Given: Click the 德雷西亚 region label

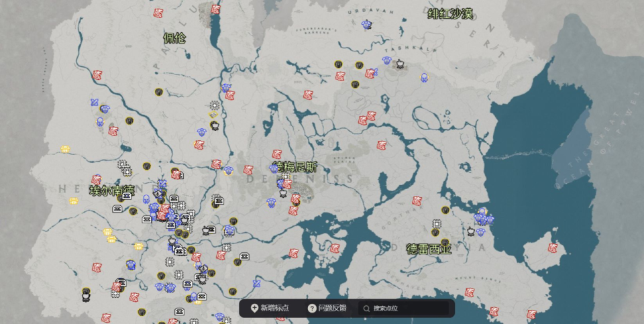Looking at the screenshot, I should coord(429,250).
